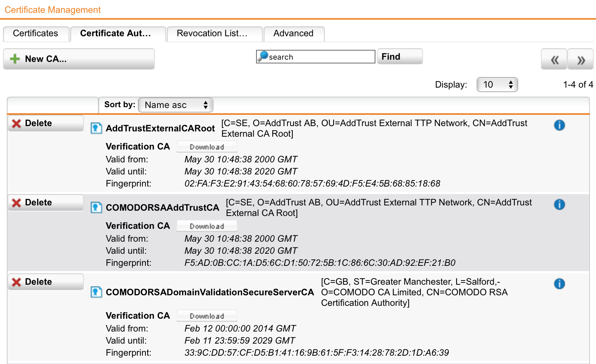Open info for COMODORSADomainValidationSecureServerCA
Image resolution: width=596 pixels, height=364 pixels.
[x=559, y=284]
